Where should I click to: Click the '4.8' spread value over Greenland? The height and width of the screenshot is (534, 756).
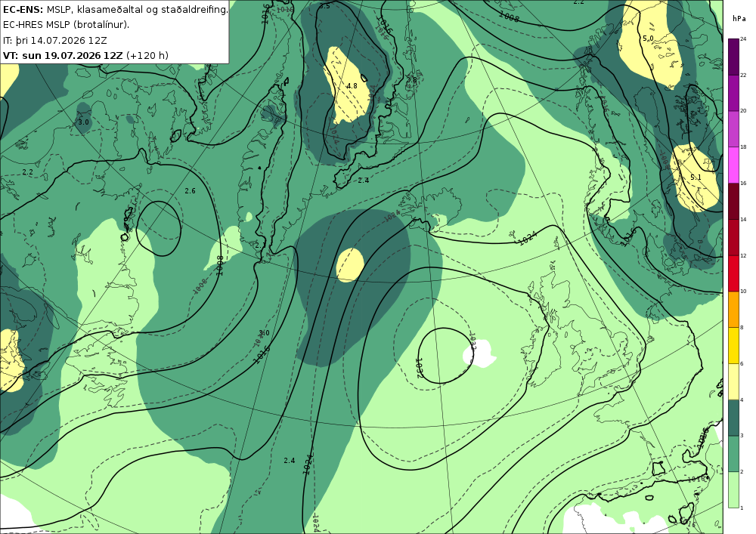(352, 85)
